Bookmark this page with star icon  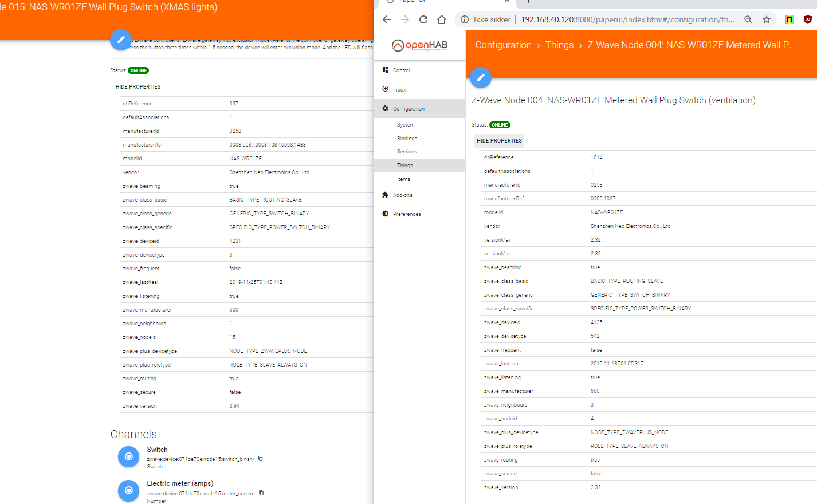[766, 19]
